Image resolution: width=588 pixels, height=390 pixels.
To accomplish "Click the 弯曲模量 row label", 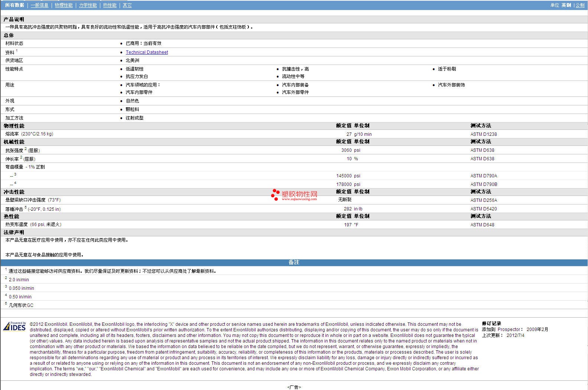I will pos(25,167).
